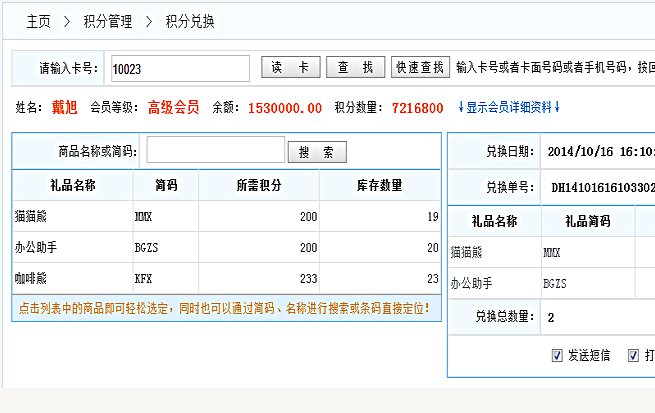Choose 咖啡熊 from the product list

pyautogui.click(x=72, y=278)
